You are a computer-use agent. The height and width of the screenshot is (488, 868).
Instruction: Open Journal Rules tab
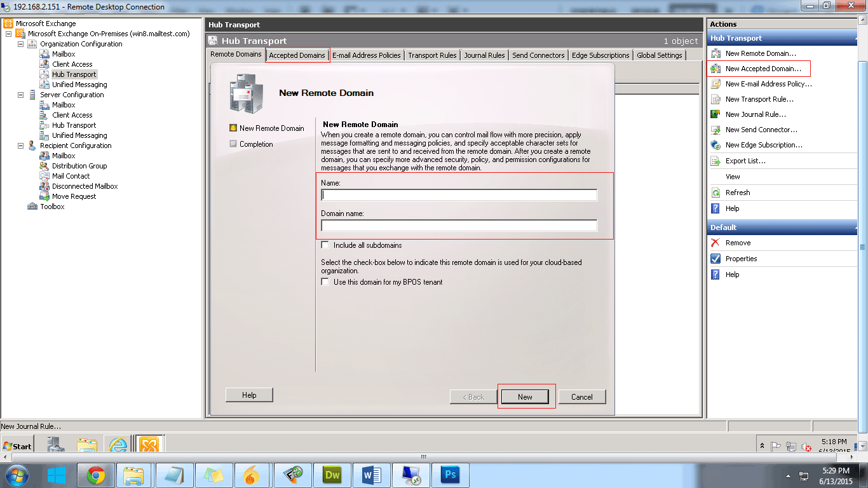click(x=484, y=55)
